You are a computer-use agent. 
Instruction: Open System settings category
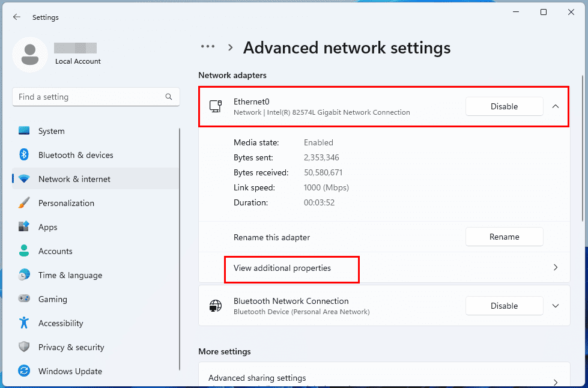click(95, 131)
